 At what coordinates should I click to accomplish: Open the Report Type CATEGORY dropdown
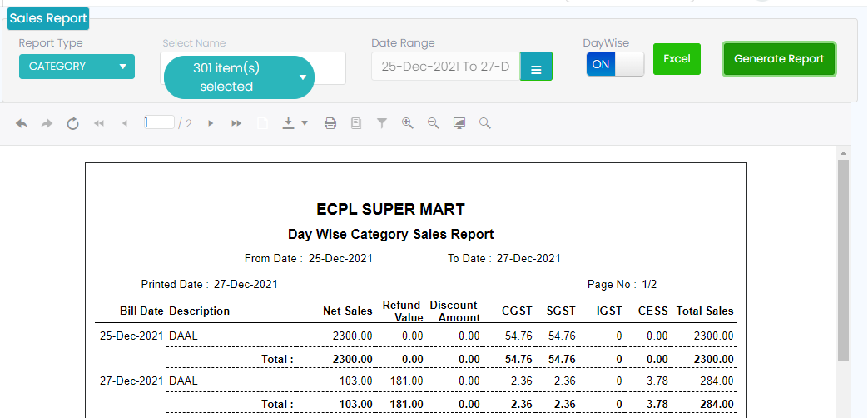pos(77,67)
